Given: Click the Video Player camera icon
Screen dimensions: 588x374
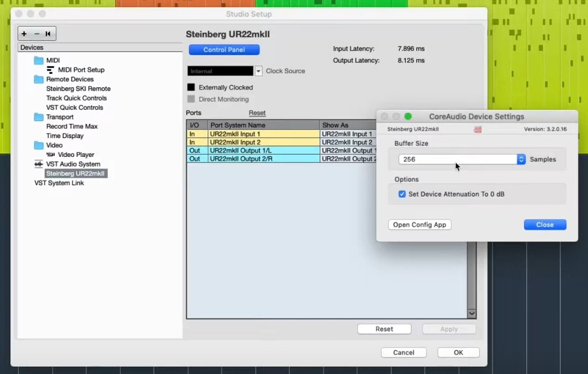Looking at the screenshot, I should click(x=51, y=155).
